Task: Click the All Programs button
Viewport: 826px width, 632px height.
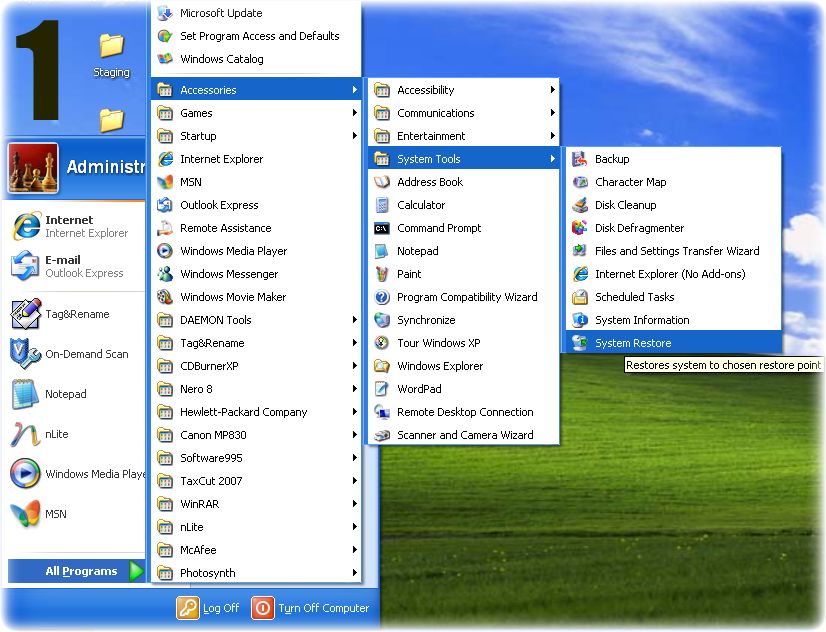Action: (x=81, y=571)
